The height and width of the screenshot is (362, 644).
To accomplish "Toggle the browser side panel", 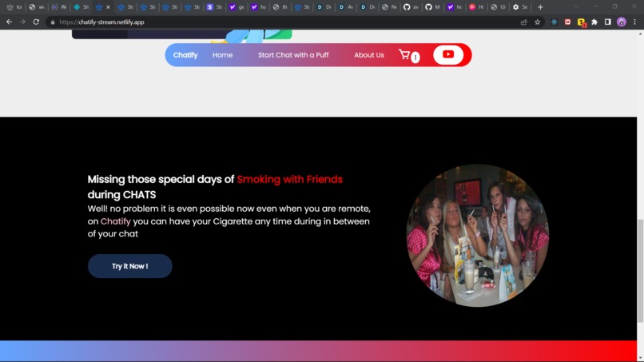I will (608, 22).
